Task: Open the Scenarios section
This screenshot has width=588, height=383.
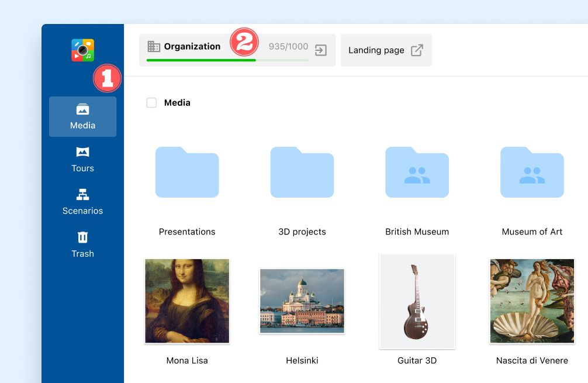Action: tap(82, 202)
